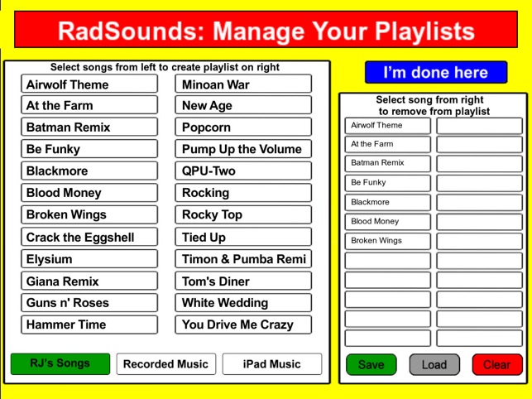Save the current playlist
The height and width of the screenshot is (399, 532).
tap(371, 365)
